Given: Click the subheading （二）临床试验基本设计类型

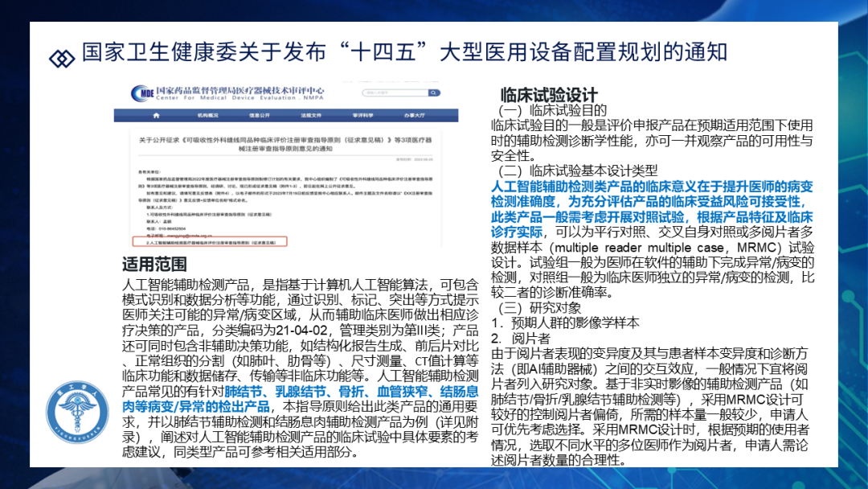Looking at the screenshot, I should (577, 171).
